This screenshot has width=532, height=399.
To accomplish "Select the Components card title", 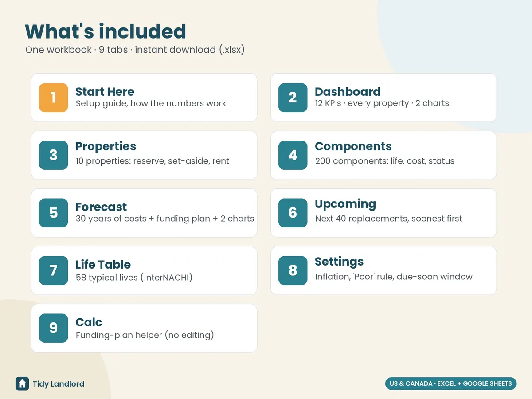I will pyautogui.click(x=353, y=146).
